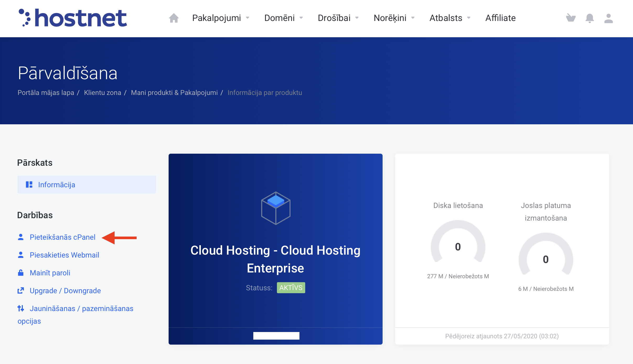Open the shopping cart icon
The height and width of the screenshot is (364, 633).
pos(571,18)
